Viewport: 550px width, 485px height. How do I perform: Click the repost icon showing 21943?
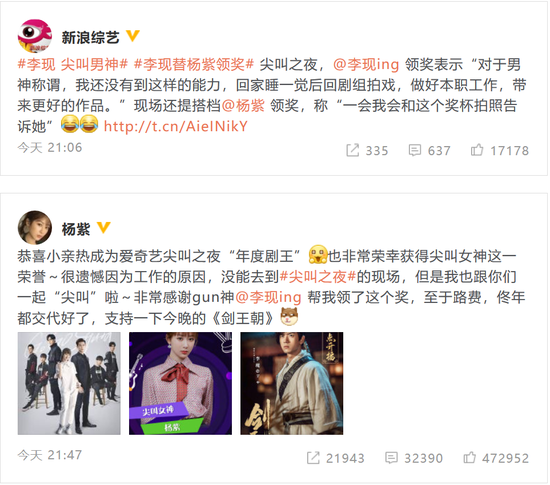(x=313, y=458)
